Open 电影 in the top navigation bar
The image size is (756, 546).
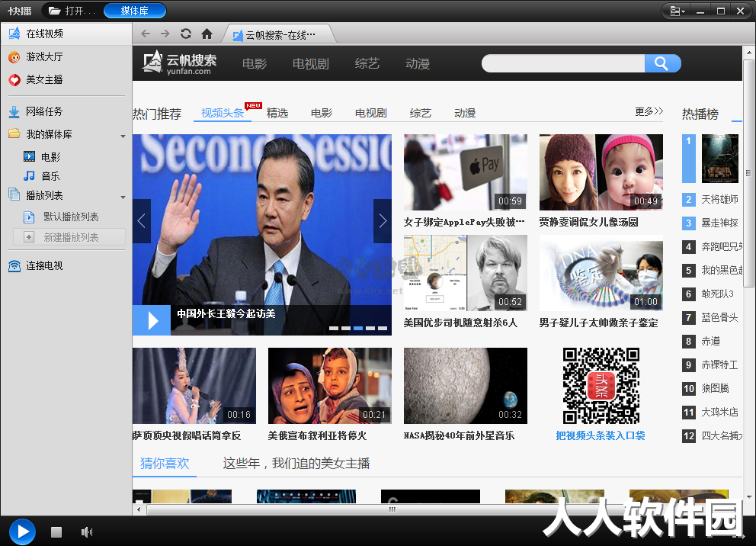click(x=255, y=63)
